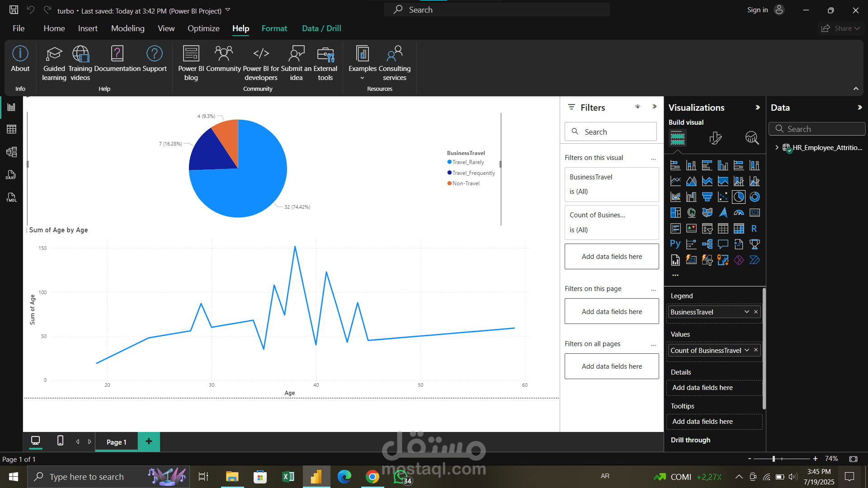Viewport: 868px width, 488px height.
Task: Select the Gauge visual type
Action: tap(739, 213)
